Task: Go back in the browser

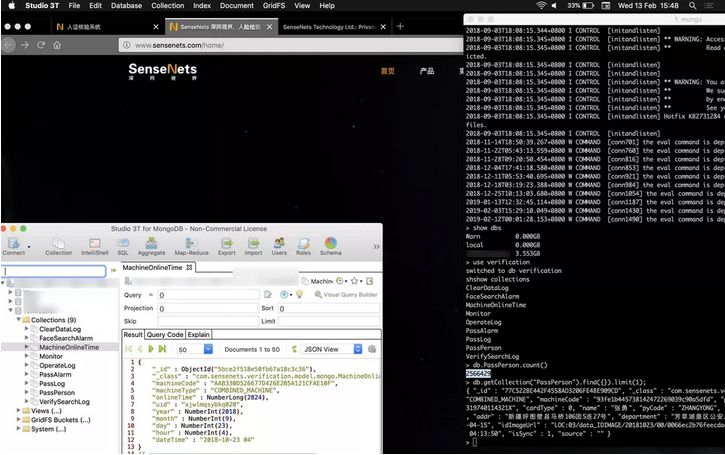Action: coord(8,45)
